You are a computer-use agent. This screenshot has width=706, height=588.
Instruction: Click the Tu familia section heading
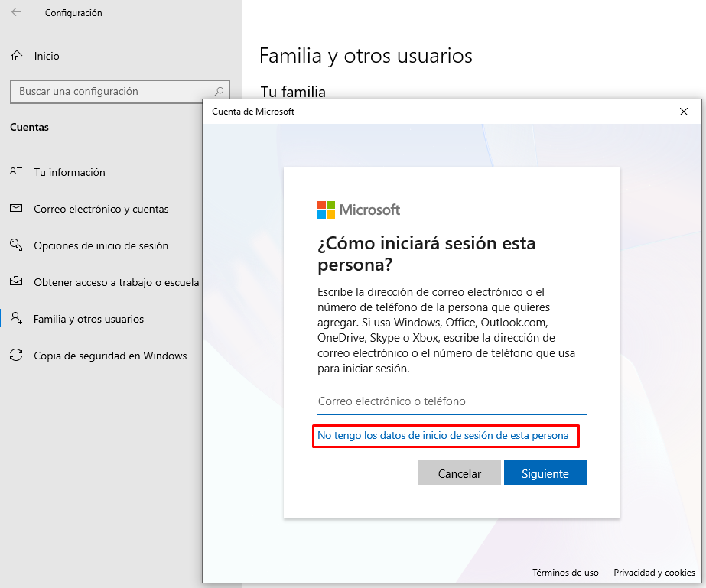(x=293, y=92)
